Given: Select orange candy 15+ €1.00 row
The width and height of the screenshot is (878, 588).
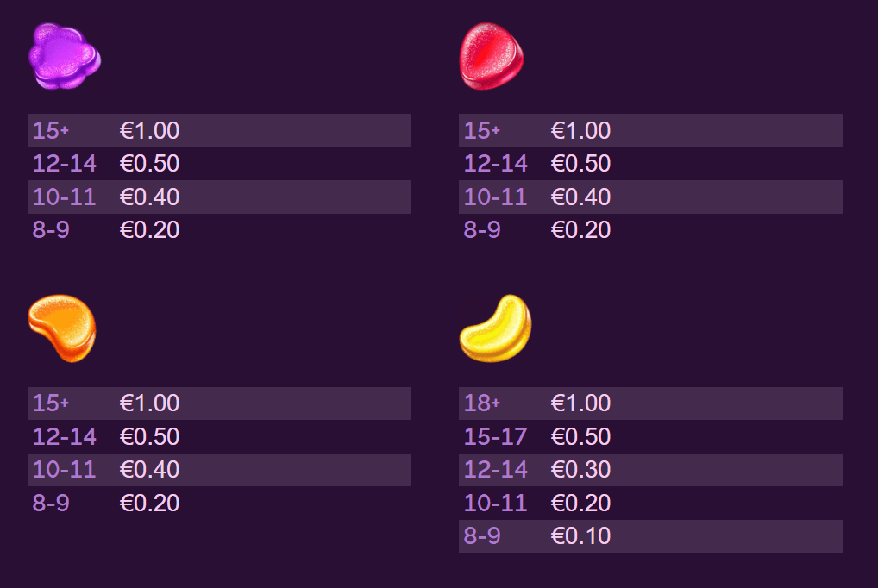Looking at the screenshot, I should pyautogui.click(x=219, y=403).
